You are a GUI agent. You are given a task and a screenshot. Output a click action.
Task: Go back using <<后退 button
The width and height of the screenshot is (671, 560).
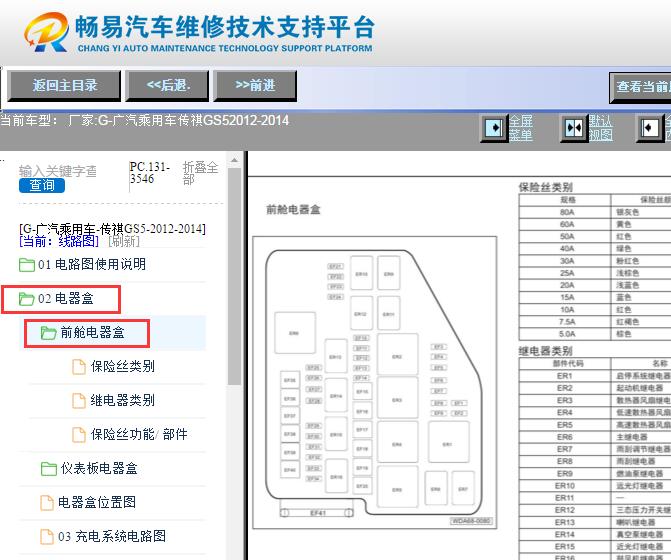(167, 86)
